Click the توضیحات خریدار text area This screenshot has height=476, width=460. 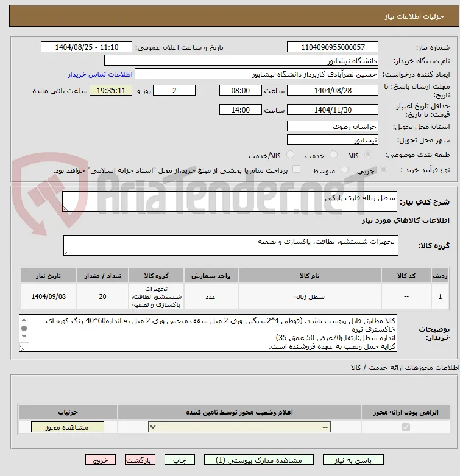pyautogui.click(x=208, y=333)
